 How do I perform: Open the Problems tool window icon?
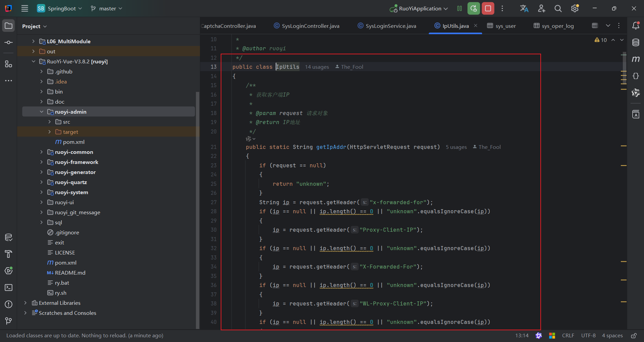[9, 304]
